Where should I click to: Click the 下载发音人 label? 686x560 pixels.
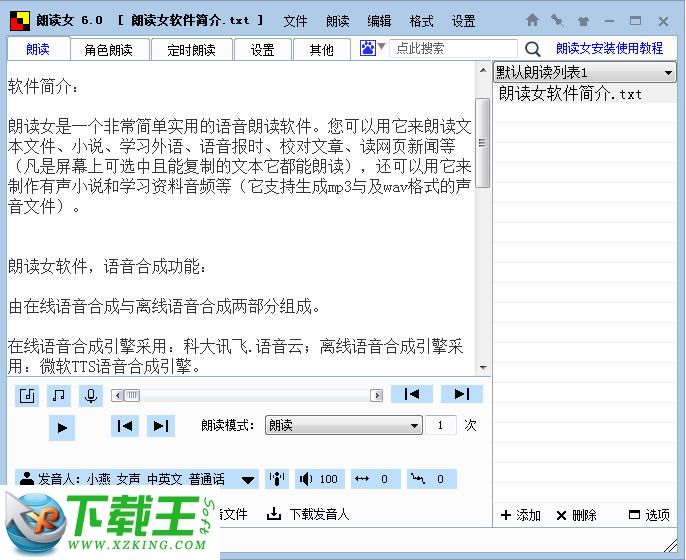[319, 514]
